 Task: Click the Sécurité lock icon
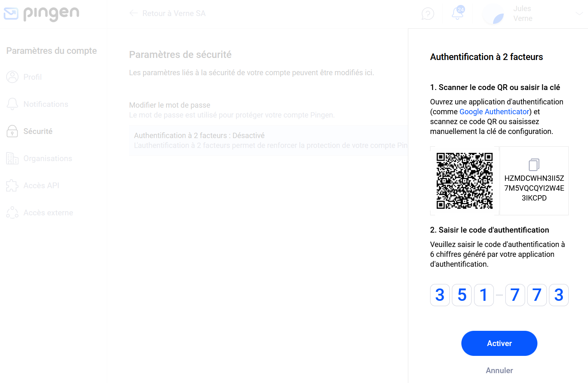pos(12,131)
